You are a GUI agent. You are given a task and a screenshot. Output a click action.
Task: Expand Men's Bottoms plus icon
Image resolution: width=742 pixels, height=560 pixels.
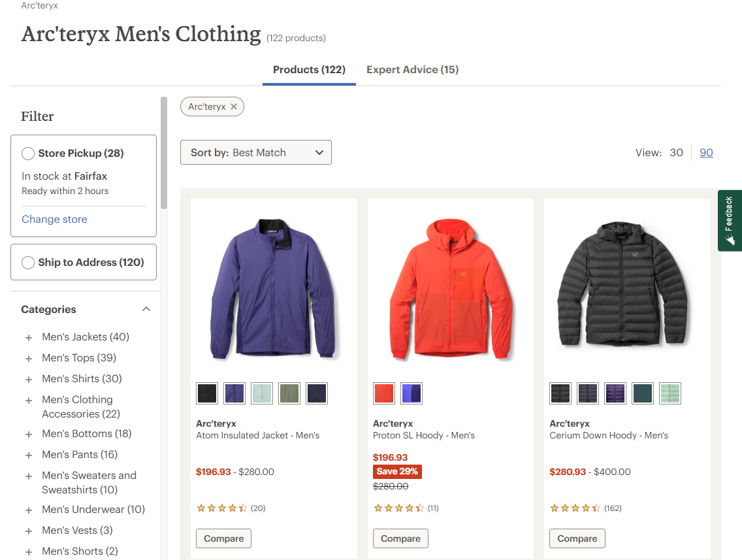[x=29, y=434]
